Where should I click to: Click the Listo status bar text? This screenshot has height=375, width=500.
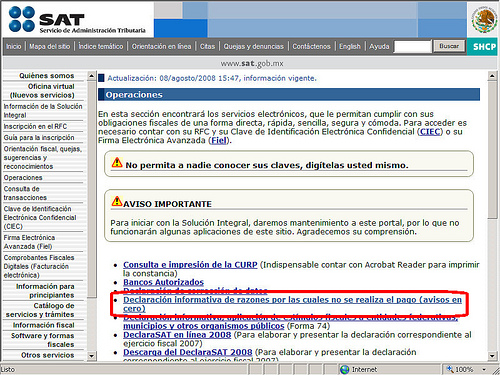[8, 369]
